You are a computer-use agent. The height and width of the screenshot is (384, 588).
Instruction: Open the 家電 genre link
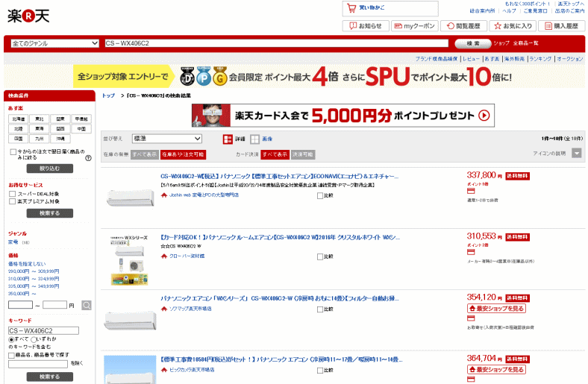[x=13, y=242]
